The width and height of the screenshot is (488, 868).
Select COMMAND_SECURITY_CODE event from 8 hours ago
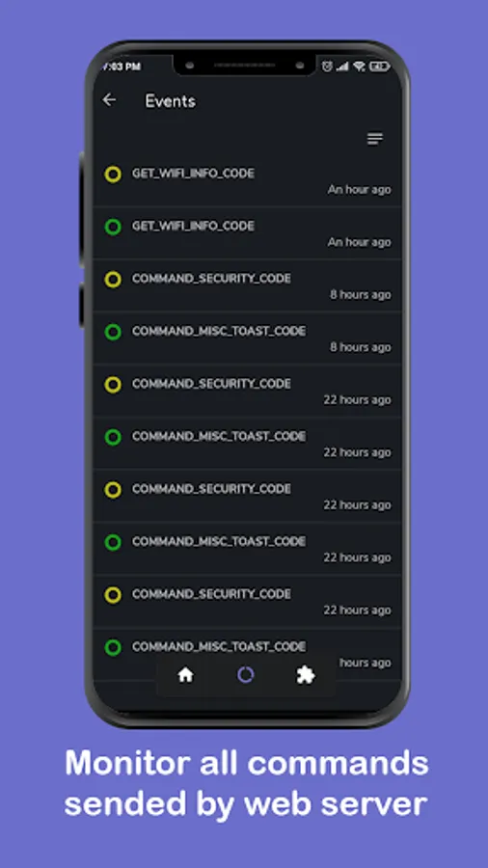click(x=247, y=286)
